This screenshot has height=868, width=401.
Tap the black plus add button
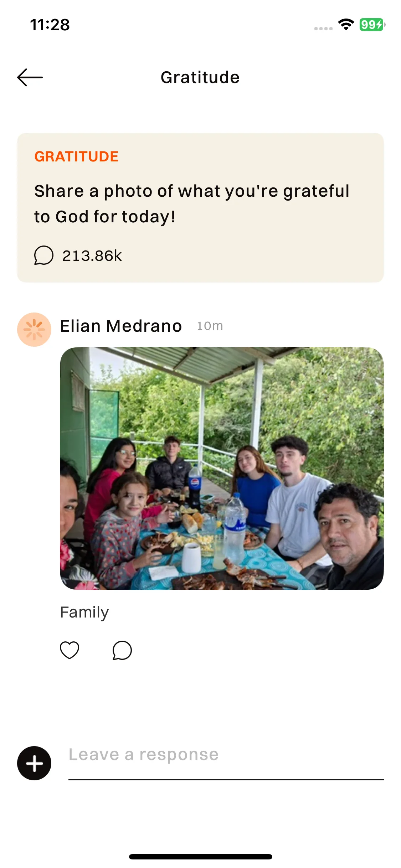[34, 763]
